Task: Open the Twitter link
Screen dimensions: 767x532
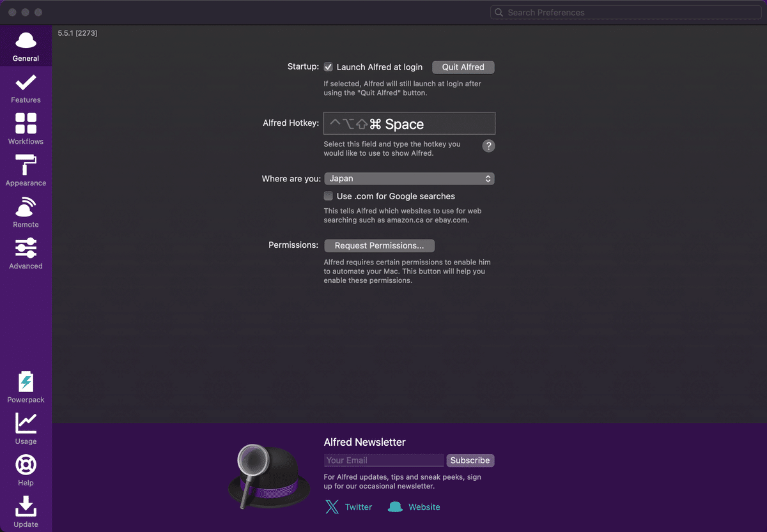Action: 358,507
